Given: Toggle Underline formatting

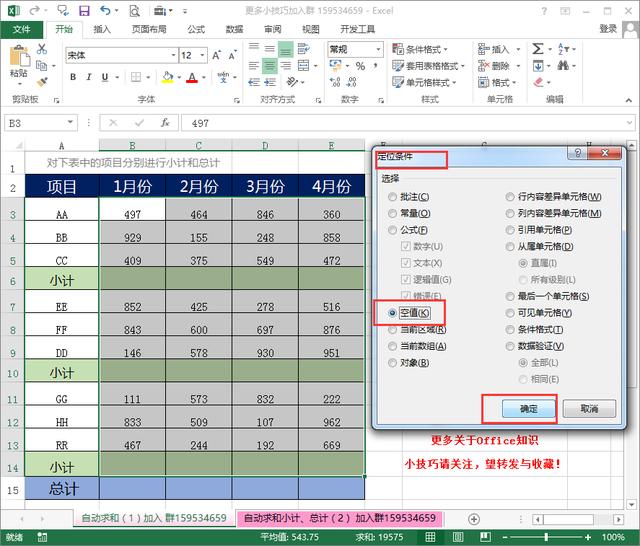Looking at the screenshot, I should point(105,77).
